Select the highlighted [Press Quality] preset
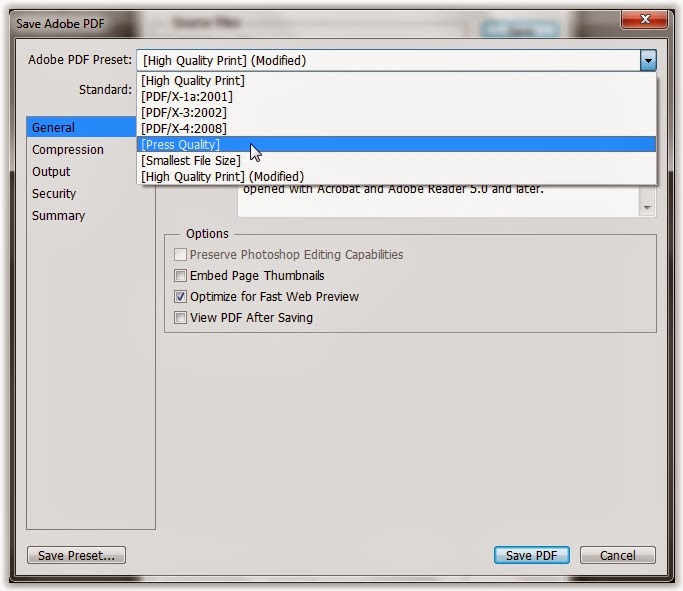 [x=396, y=144]
